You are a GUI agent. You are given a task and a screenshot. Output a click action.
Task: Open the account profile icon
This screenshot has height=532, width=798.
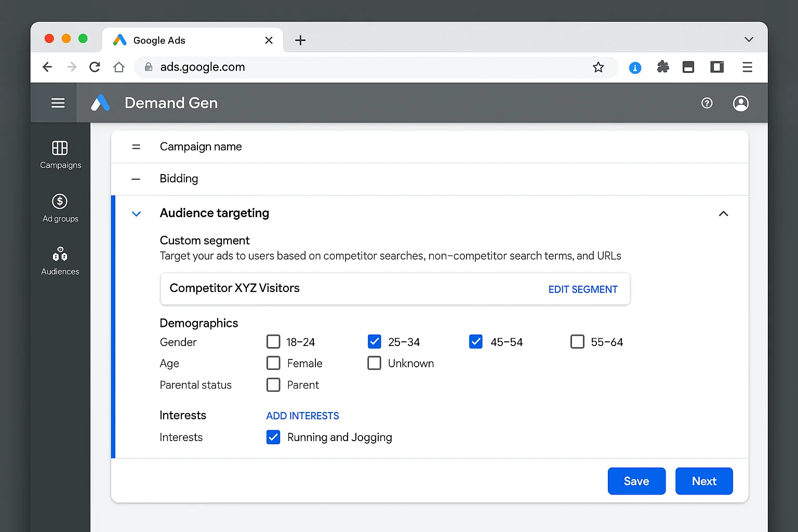(741, 103)
